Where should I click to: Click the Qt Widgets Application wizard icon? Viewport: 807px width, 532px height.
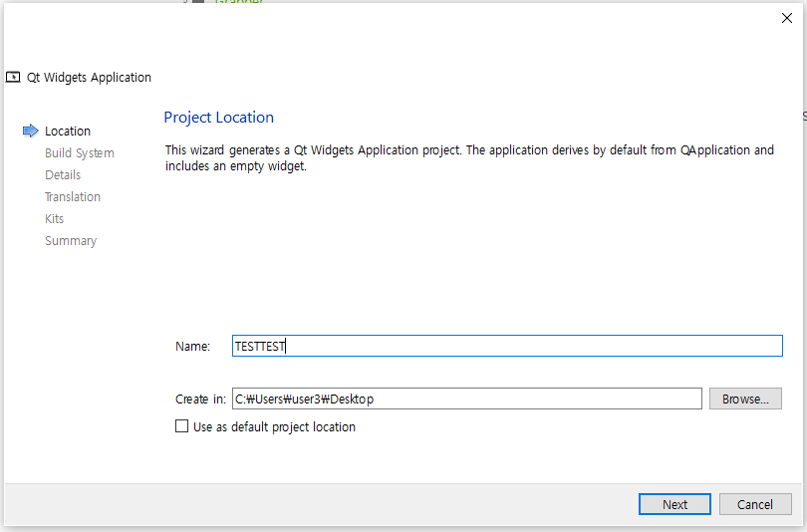[13, 77]
